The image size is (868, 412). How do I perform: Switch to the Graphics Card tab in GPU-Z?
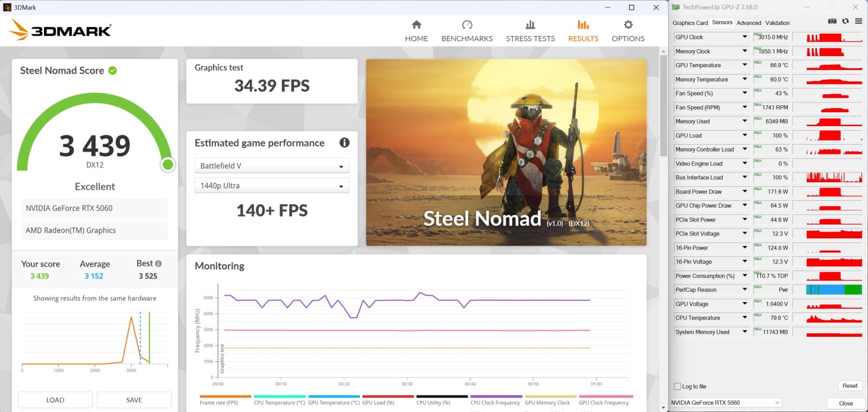tap(690, 23)
